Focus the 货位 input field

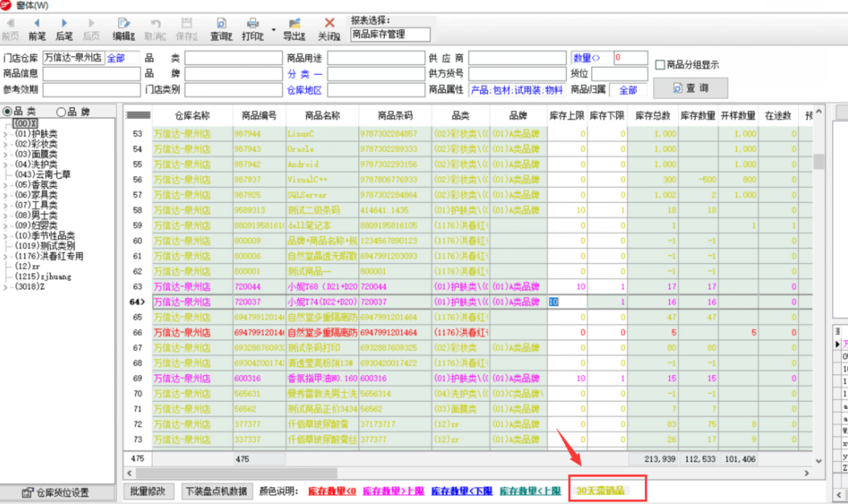[x=620, y=73]
